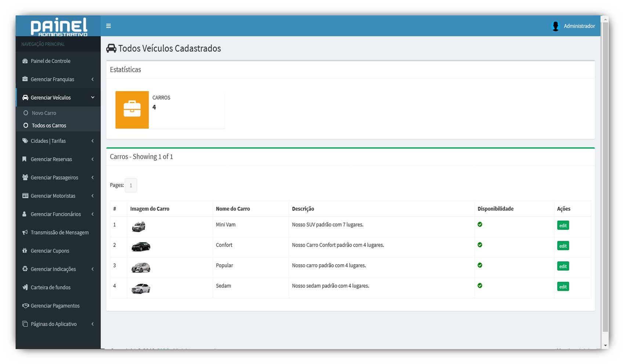Open Gerenciar Cupons menu item
624x364 pixels.
pyautogui.click(x=58, y=251)
